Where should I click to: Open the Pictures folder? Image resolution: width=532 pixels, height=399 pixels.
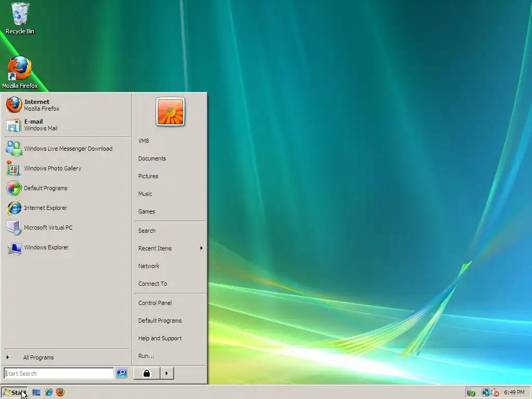(170, 176)
